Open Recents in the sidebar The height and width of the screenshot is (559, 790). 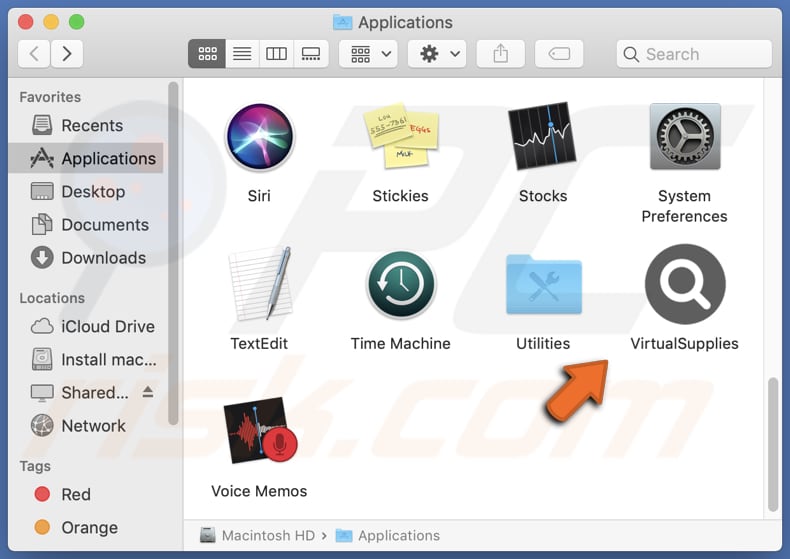86,125
